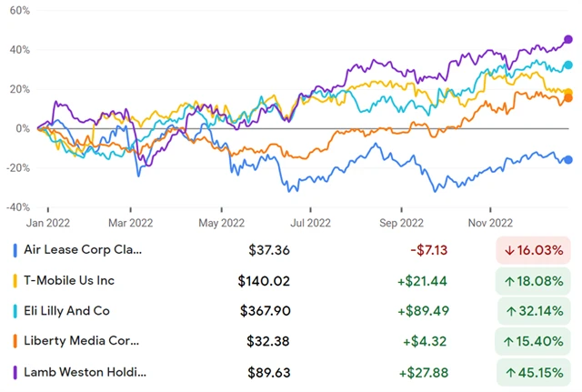
Task: Click the orange endpoint dot on chart
Action: 568,96
